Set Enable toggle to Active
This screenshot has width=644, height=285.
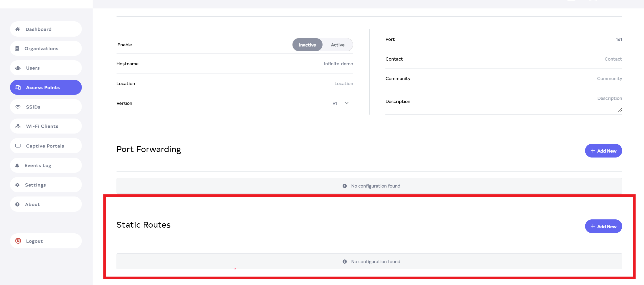338,45
